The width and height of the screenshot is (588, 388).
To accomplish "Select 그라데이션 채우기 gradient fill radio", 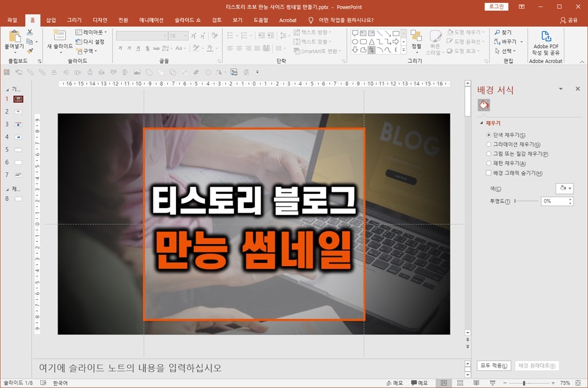I will coord(488,144).
